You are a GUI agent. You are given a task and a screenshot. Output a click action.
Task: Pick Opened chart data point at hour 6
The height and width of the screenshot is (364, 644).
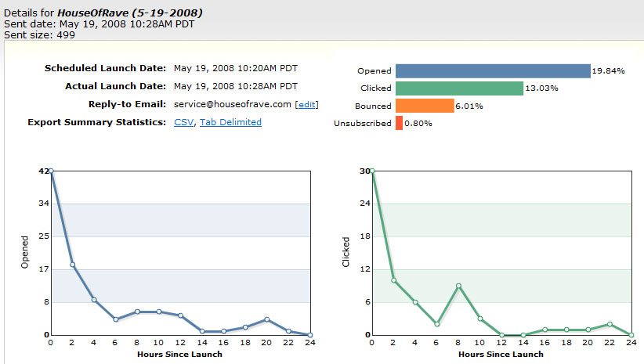115,319
